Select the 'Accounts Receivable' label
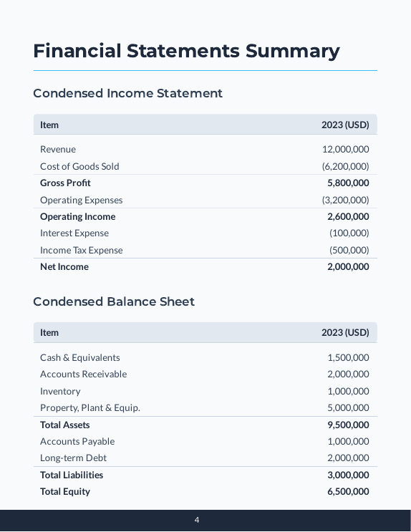 tap(84, 374)
